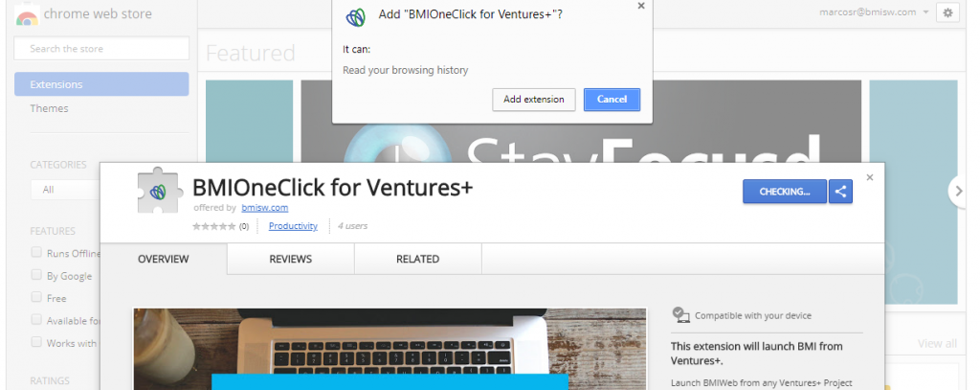Click the Compatible with your device icon
This screenshot has height=390, width=980.
680,315
